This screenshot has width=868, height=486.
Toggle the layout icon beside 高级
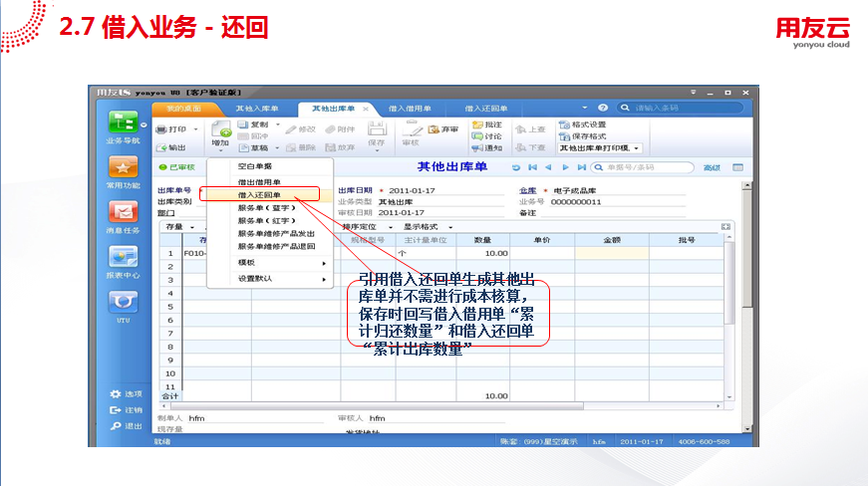(x=737, y=167)
